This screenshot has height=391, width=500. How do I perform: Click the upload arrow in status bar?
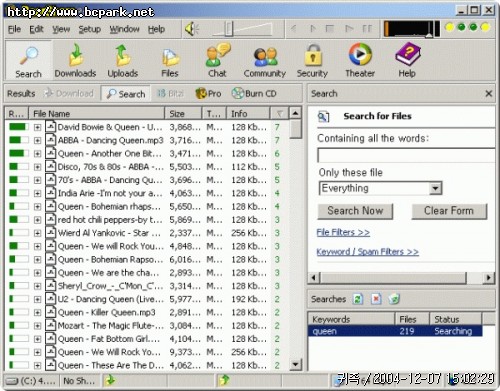tap(224, 380)
